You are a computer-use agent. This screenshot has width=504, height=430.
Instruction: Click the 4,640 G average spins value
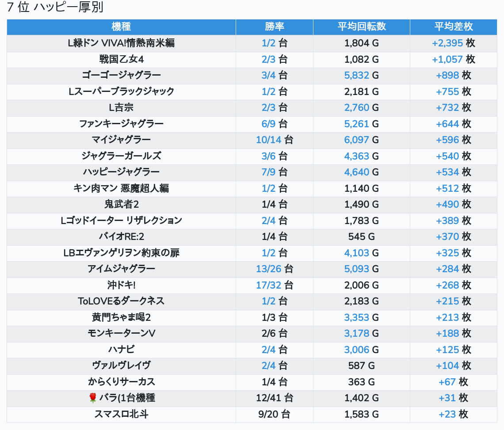[362, 172]
